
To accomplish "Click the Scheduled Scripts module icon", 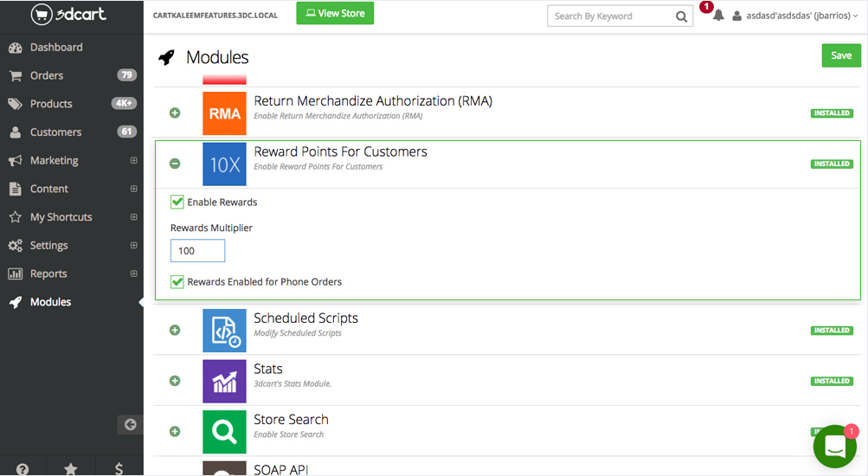I will coord(224,331).
